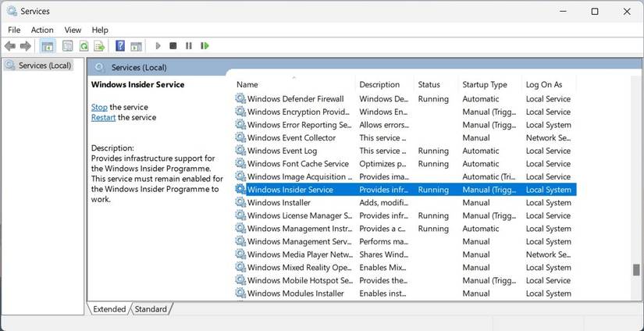
Task: Click the magnifier icon in Services (Local) header
Action: point(99,67)
